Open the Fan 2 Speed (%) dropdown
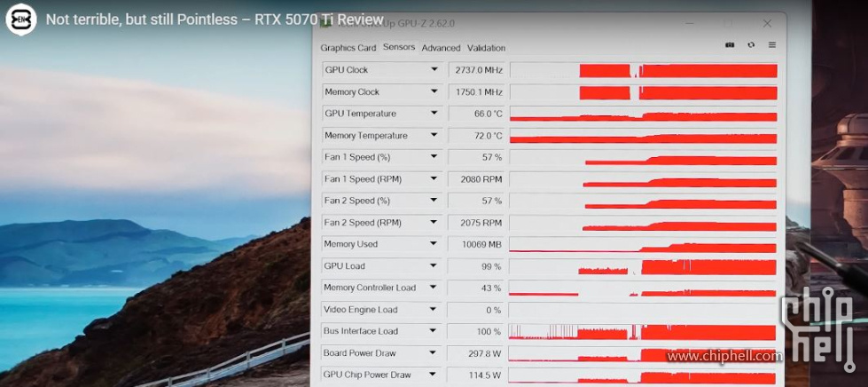Image resolution: width=868 pixels, height=387 pixels. pyautogui.click(x=434, y=201)
